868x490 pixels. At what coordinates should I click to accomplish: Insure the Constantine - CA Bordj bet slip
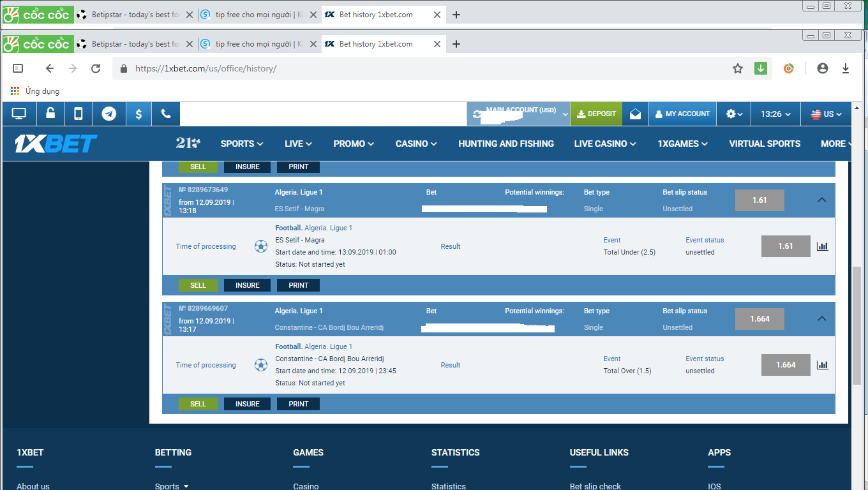coord(247,404)
